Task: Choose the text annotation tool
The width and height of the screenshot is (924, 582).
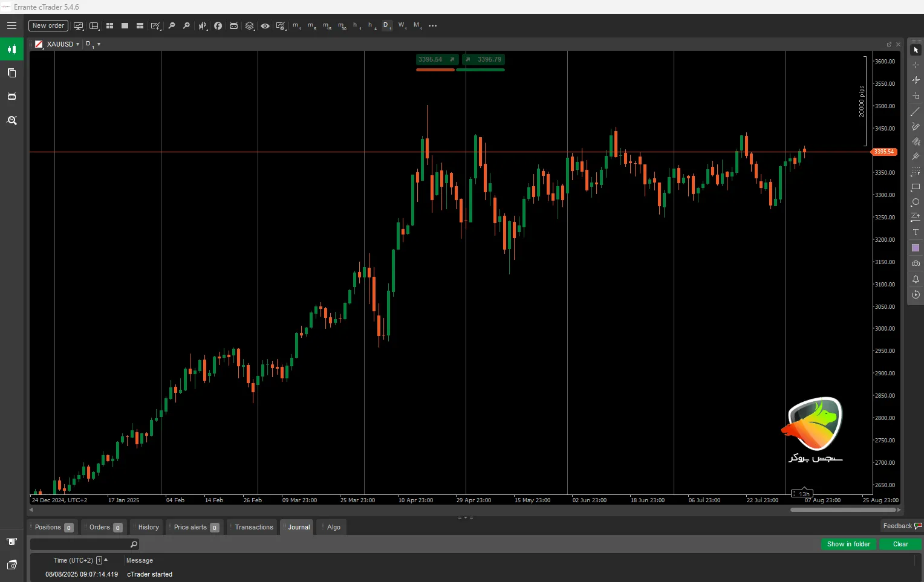Action: tap(916, 233)
